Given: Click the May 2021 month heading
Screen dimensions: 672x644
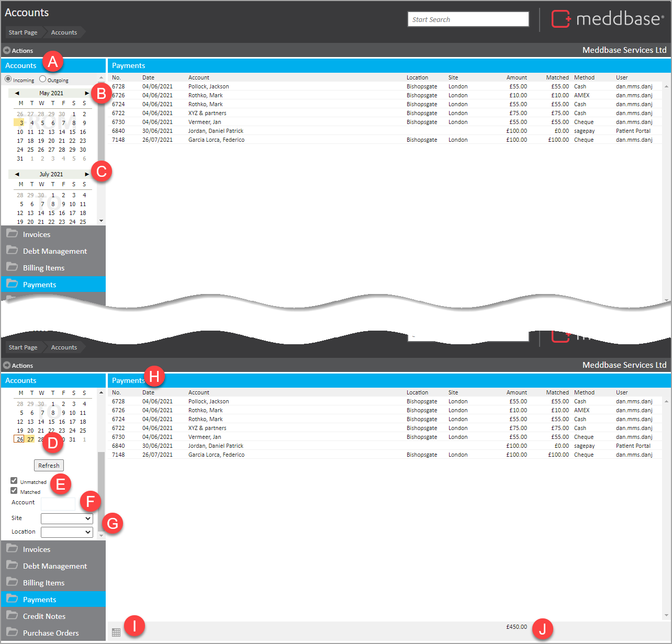Looking at the screenshot, I should [51, 93].
